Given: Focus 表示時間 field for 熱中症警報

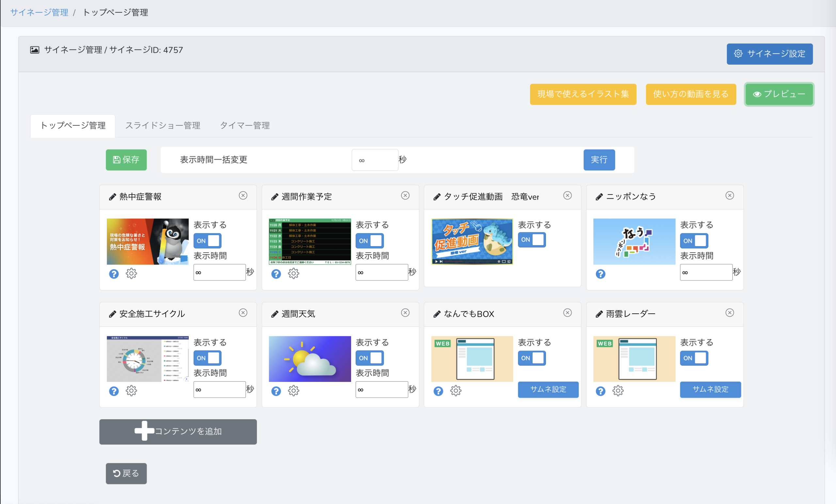Looking at the screenshot, I should click(x=219, y=272).
